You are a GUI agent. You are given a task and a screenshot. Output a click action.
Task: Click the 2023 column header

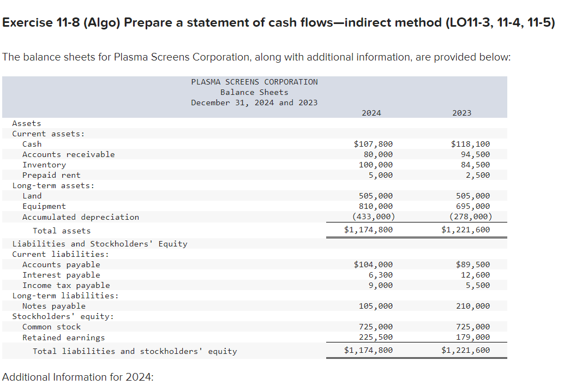tap(462, 113)
